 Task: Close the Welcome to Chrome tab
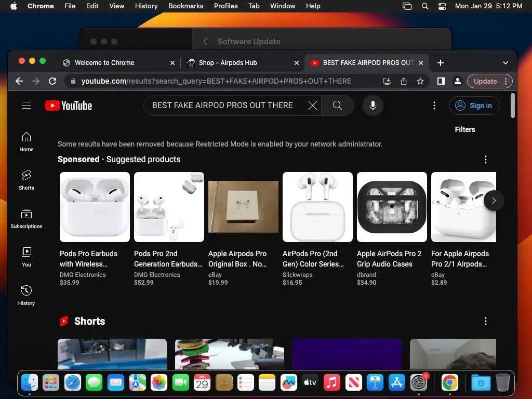pos(172,63)
